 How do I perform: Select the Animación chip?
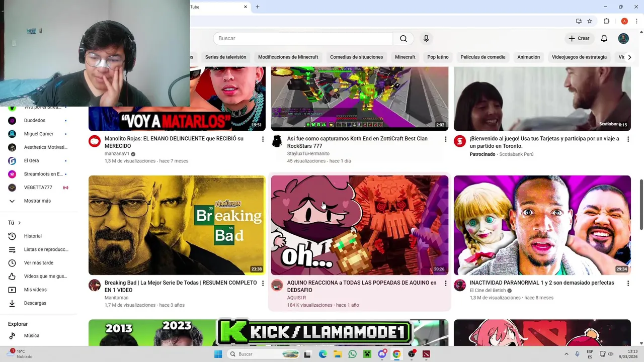click(x=528, y=57)
